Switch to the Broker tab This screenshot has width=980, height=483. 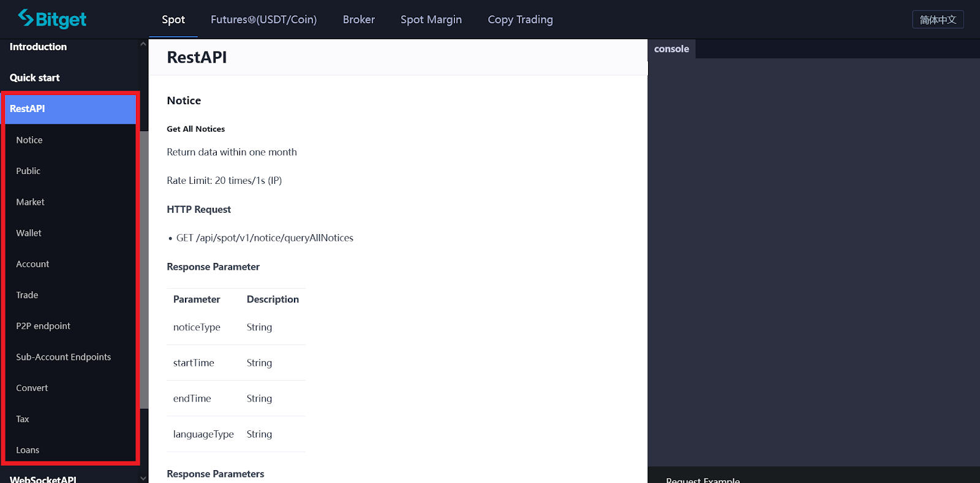tap(359, 20)
